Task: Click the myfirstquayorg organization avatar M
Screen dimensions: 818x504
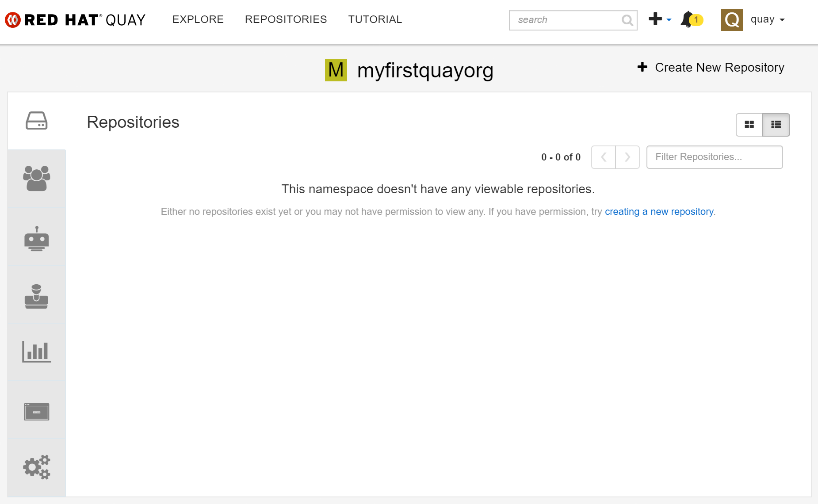Action: click(x=336, y=70)
